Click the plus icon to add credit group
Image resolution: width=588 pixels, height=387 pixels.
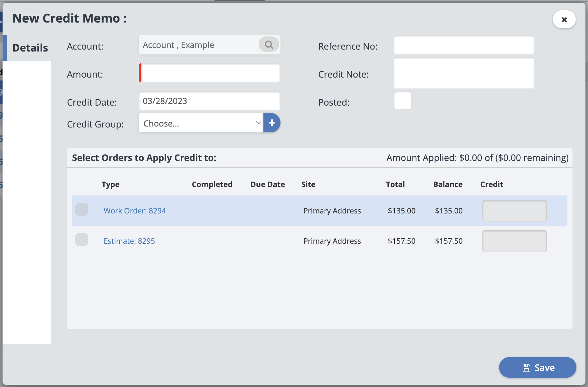click(272, 123)
